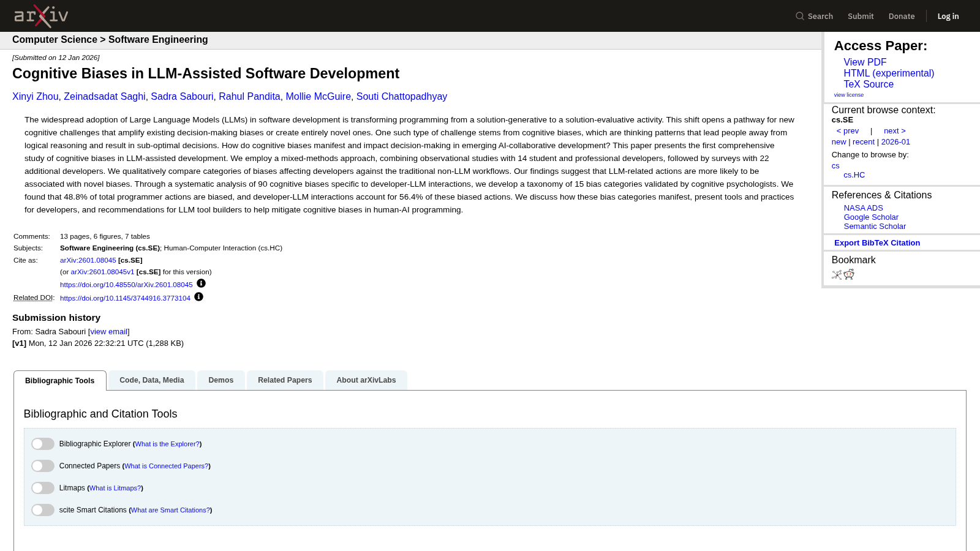
Task: Enable scite Smart Citations toggle
Action: point(43,510)
